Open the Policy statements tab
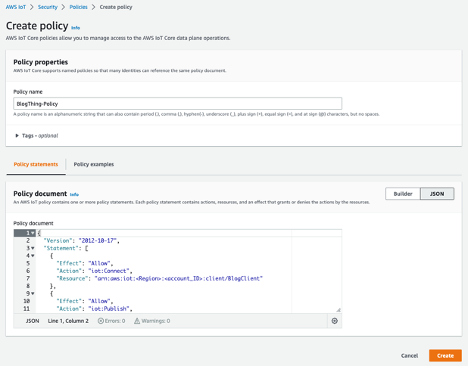 pyautogui.click(x=36, y=164)
